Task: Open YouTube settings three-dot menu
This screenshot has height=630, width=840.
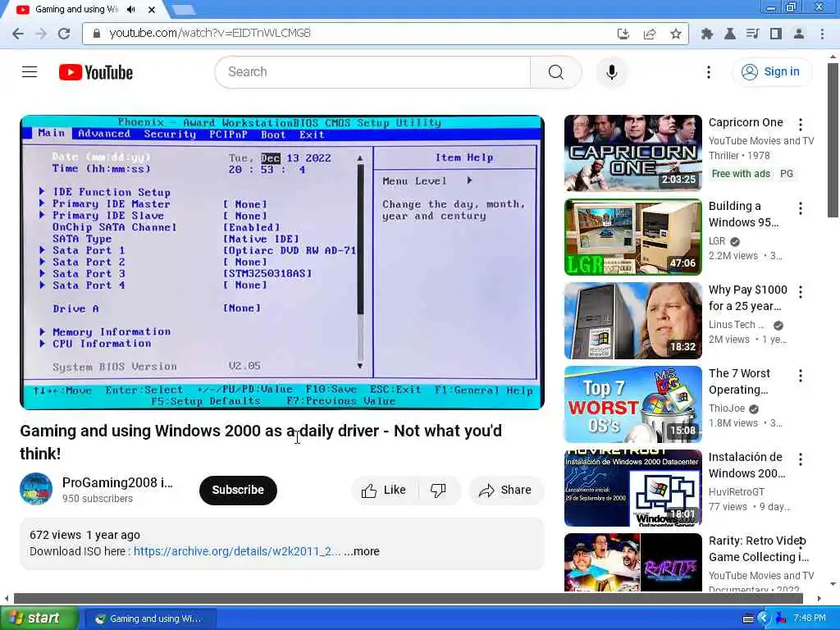Action: 708,72
